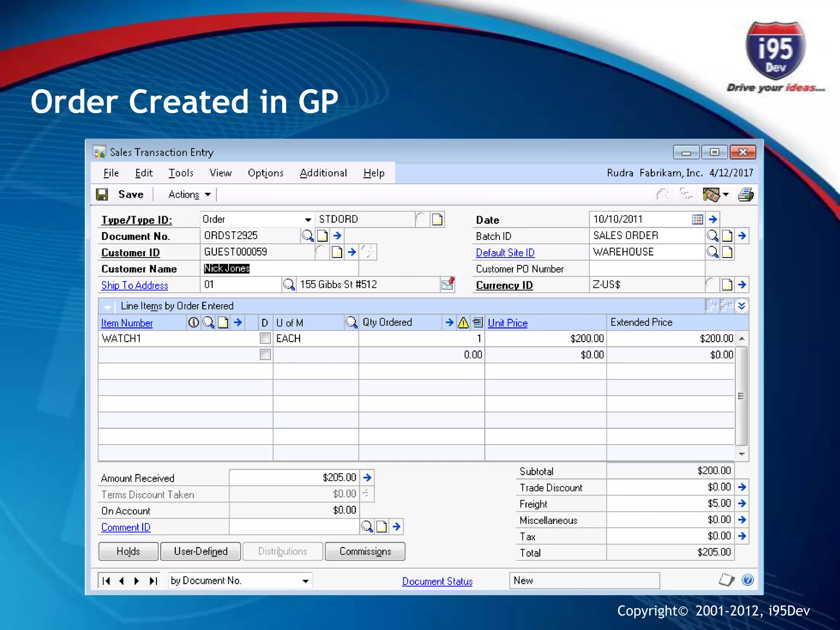Click the Ship To Address link
The image size is (840, 630).
click(x=135, y=285)
